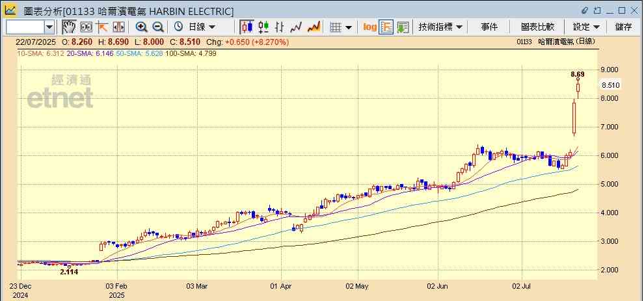
Task: Click the horizontal expand/compress chart tool
Action: point(118,27)
